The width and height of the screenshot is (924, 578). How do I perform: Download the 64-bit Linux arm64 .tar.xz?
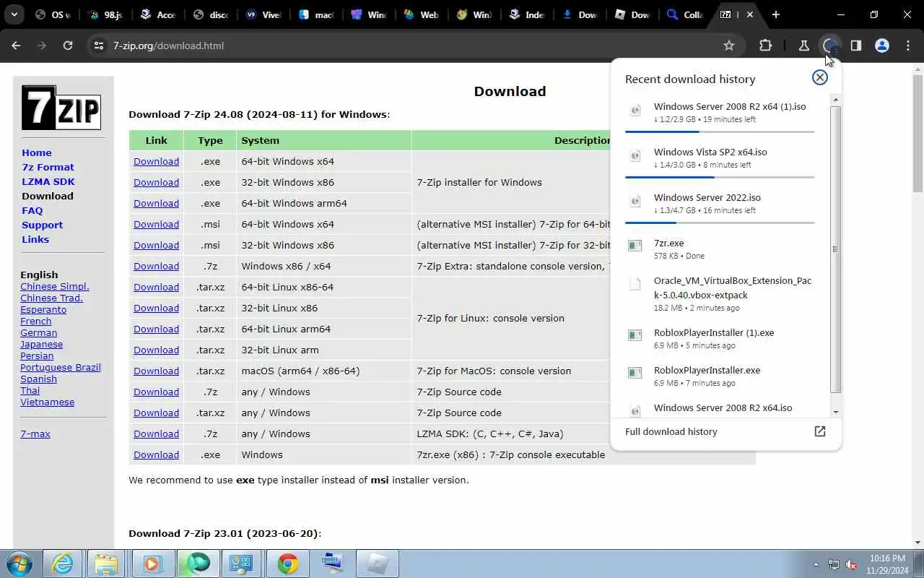[x=156, y=329]
